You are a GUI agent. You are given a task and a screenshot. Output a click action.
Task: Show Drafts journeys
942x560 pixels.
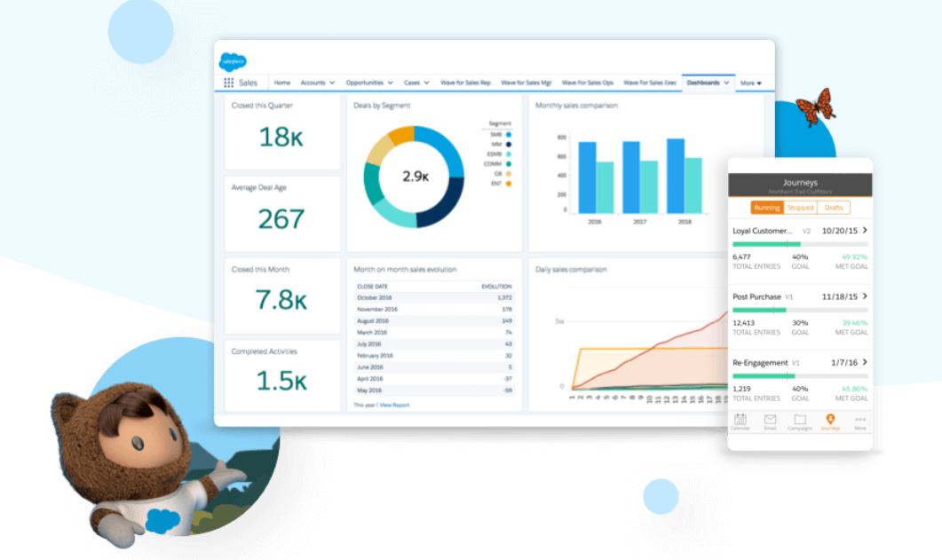tap(834, 208)
